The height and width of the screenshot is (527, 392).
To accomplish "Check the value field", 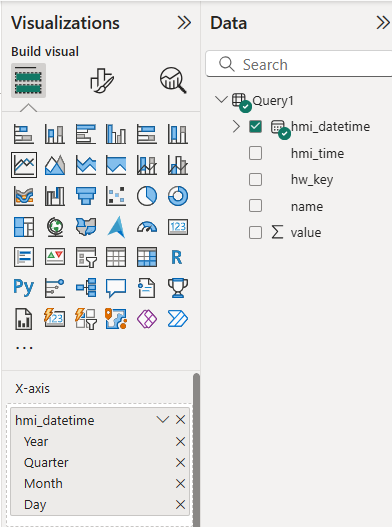I will click(256, 232).
